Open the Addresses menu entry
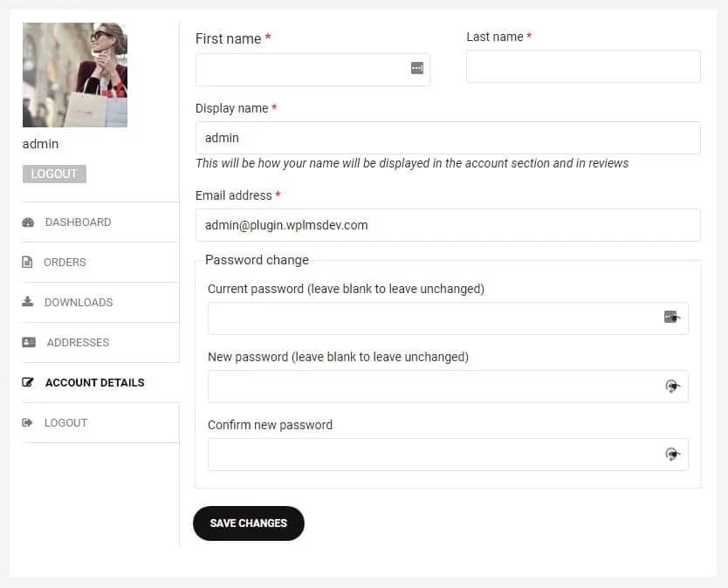728x588 pixels. (78, 343)
